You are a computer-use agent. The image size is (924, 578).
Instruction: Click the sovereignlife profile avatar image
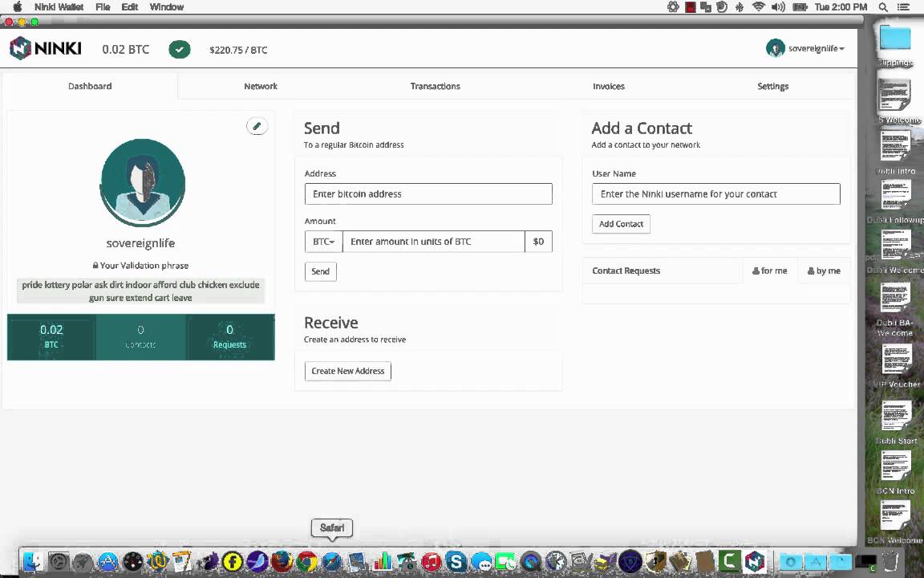point(143,182)
